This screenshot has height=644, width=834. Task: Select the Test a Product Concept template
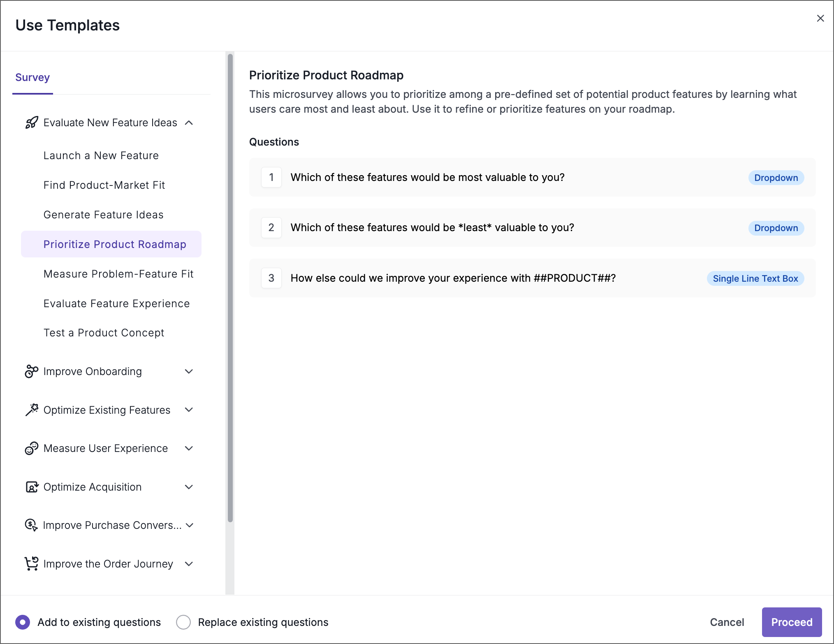tap(104, 333)
